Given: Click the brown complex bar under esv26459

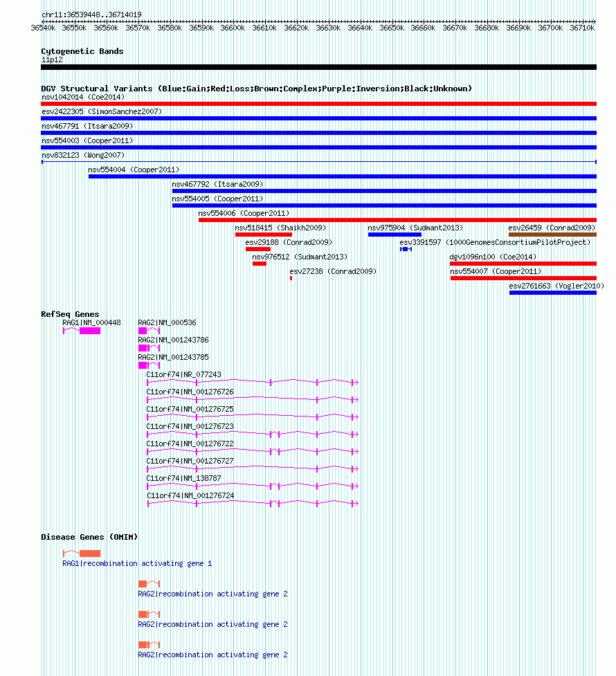Looking at the screenshot, I should (552, 235).
